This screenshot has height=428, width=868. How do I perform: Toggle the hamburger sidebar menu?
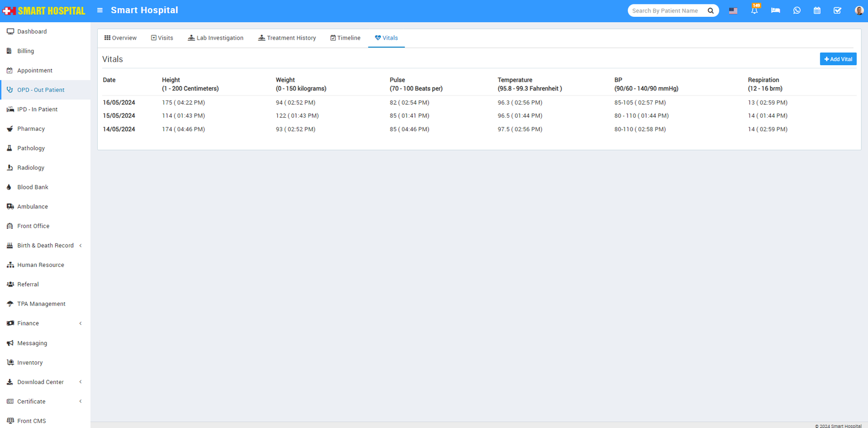click(x=100, y=10)
